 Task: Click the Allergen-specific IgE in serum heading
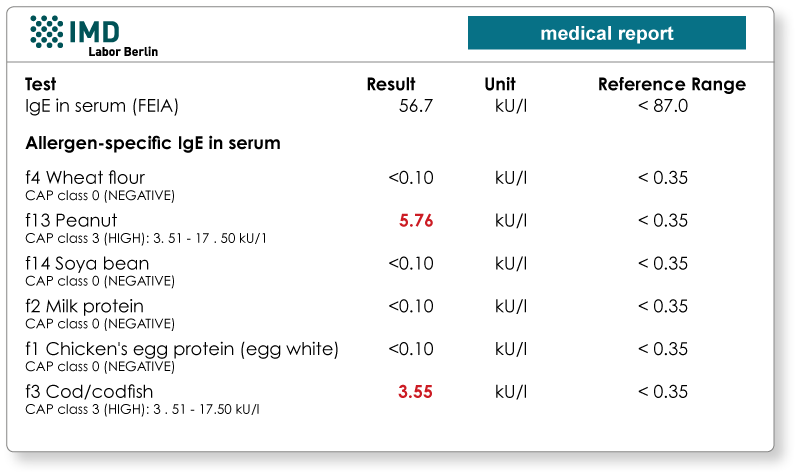tap(153, 143)
